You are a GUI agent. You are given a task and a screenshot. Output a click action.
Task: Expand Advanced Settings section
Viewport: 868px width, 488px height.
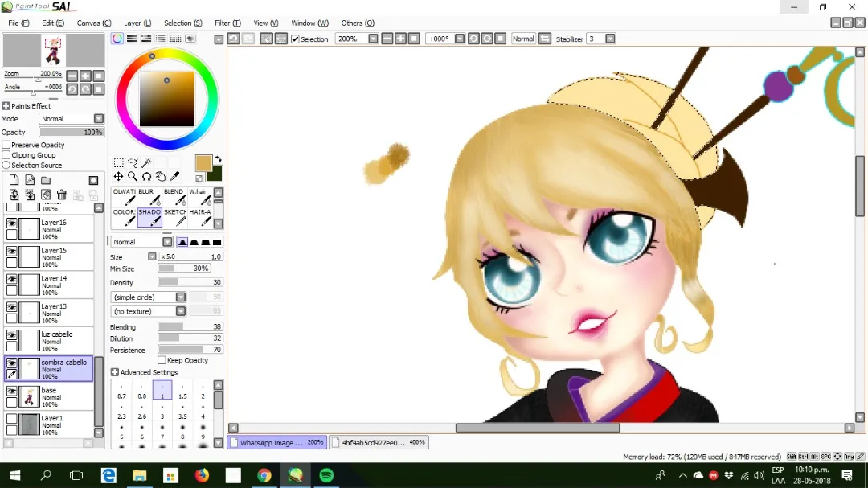(144, 372)
